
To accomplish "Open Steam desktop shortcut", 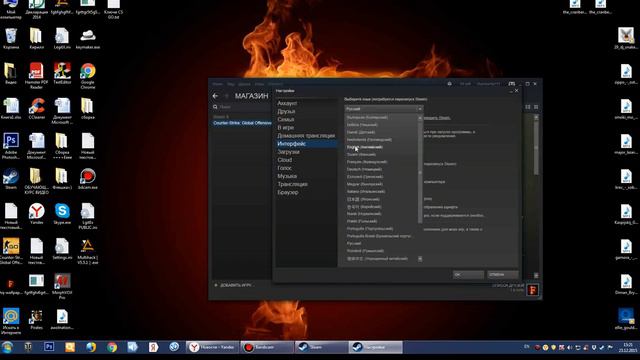I will pyautogui.click(x=11, y=179).
